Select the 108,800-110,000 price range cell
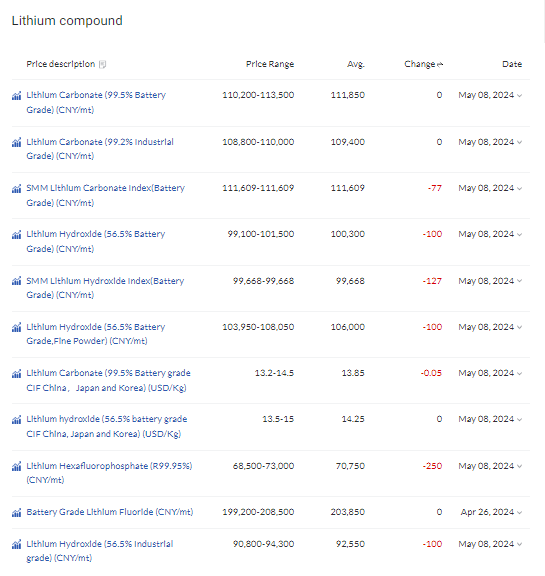The image size is (545, 576). click(258, 142)
